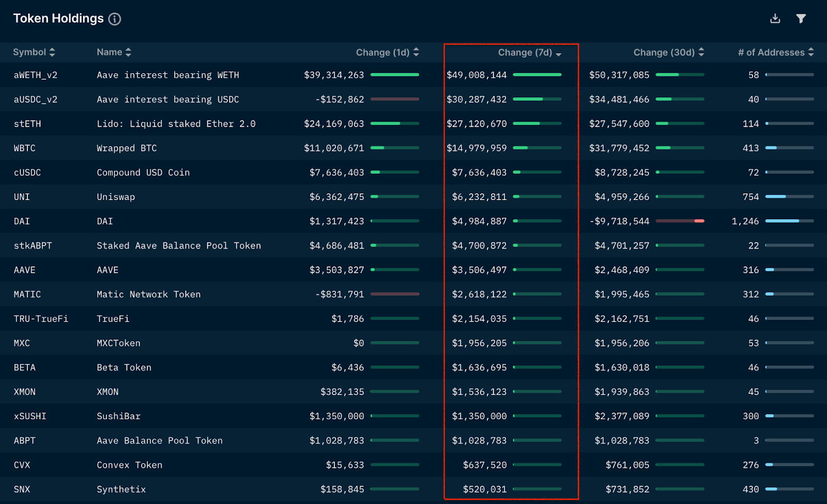Click the -$9,718,544 30d change value
The width and height of the screenshot is (827, 504).
point(619,221)
